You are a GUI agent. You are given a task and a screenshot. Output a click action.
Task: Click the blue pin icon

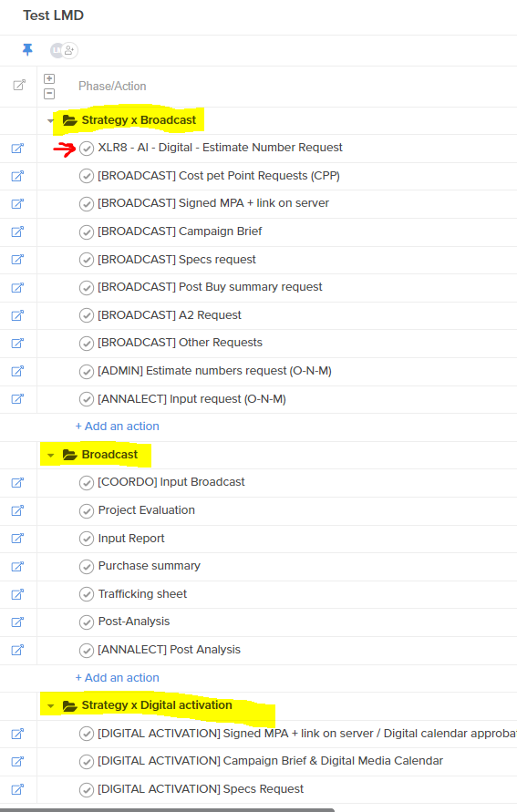(27, 50)
